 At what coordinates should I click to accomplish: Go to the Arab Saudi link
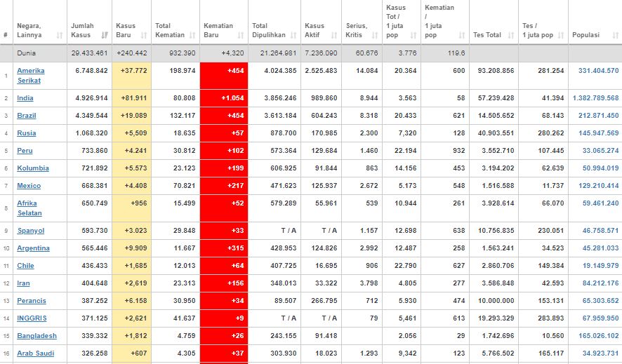tap(35, 353)
